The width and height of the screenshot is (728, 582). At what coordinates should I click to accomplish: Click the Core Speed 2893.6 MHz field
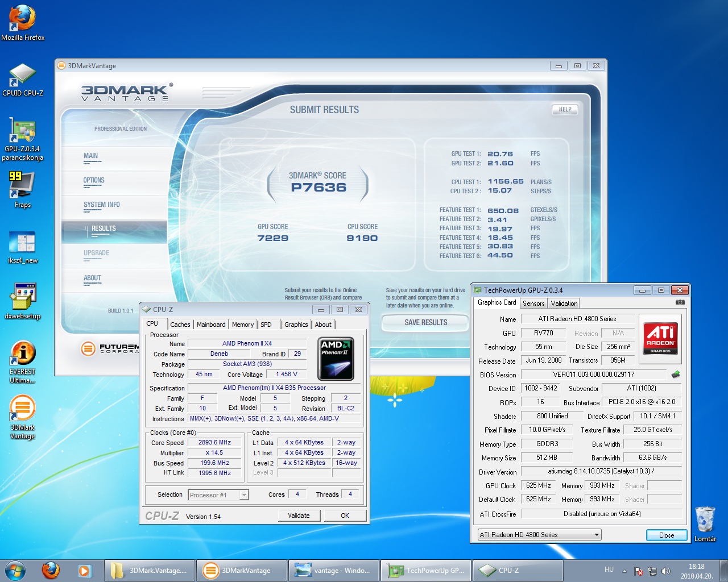click(x=214, y=443)
